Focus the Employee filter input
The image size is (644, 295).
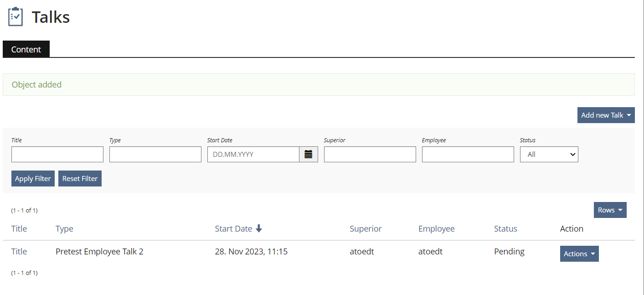click(468, 155)
